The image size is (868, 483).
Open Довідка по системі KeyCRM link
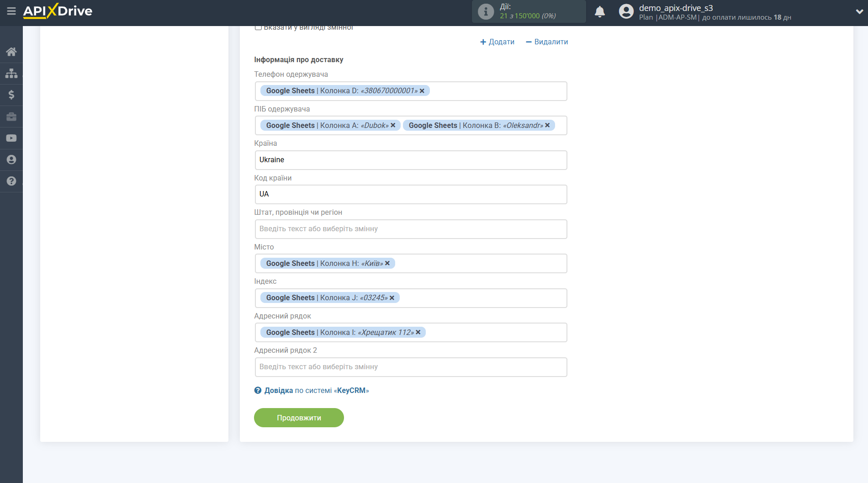pyautogui.click(x=316, y=390)
